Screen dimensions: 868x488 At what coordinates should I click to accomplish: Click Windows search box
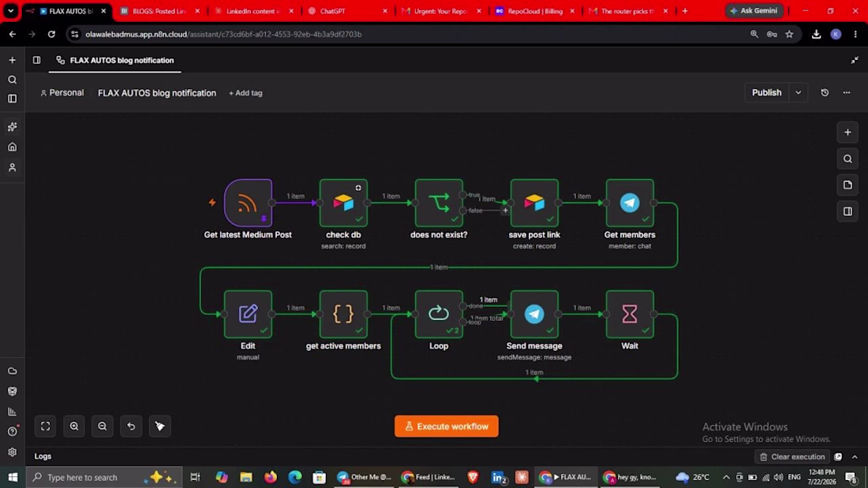tap(103, 477)
